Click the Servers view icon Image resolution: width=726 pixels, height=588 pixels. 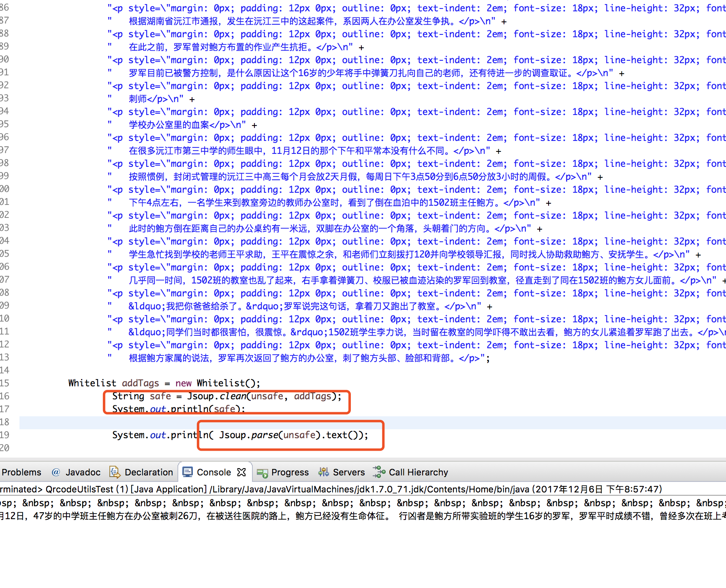pyautogui.click(x=323, y=472)
